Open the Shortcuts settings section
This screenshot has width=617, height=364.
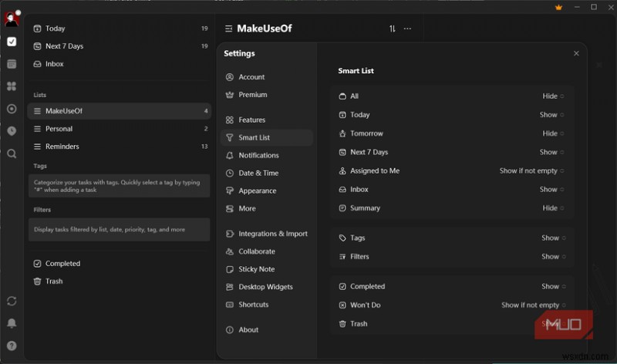(x=267, y=305)
